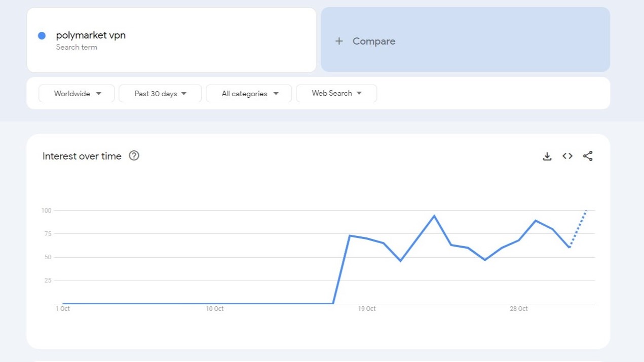Download the interest over time CSV
The width and height of the screenshot is (644, 362).
pos(547,156)
